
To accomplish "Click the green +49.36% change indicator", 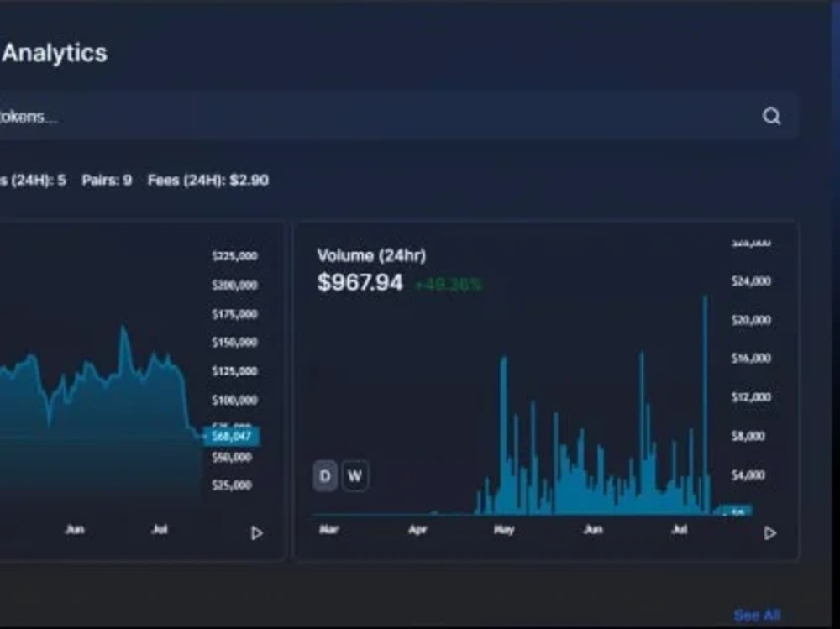I will pyautogui.click(x=449, y=286).
